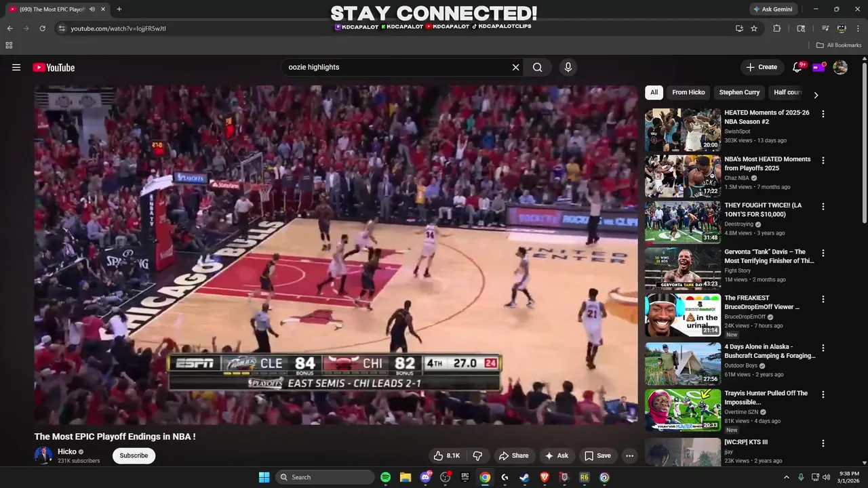The width and height of the screenshot is (868, 488).
Task: Open 4 Days Alone in Alaska thumbnail
Action: pyautogui.click(x=683, y=364)
